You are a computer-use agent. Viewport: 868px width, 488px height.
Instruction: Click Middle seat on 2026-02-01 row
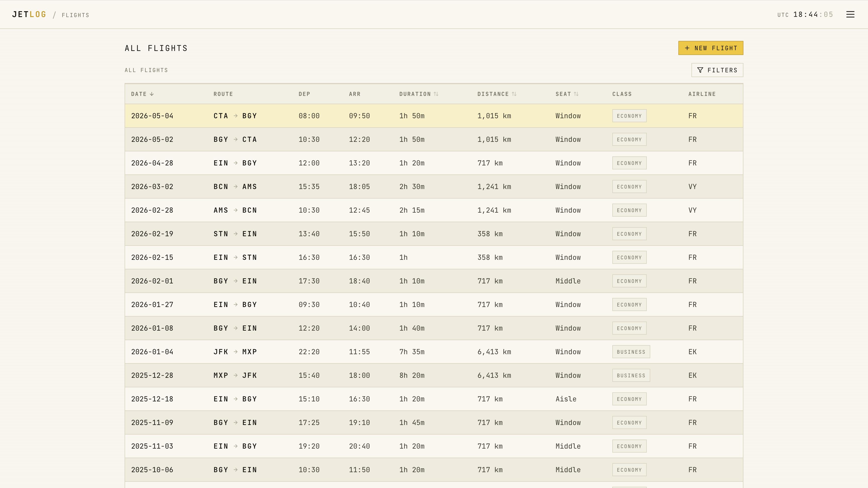tap(568, 281)
